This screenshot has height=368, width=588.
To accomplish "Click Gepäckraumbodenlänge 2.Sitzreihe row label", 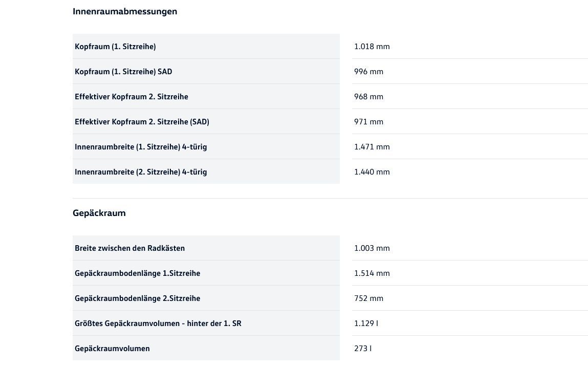I will coord(137,298).
